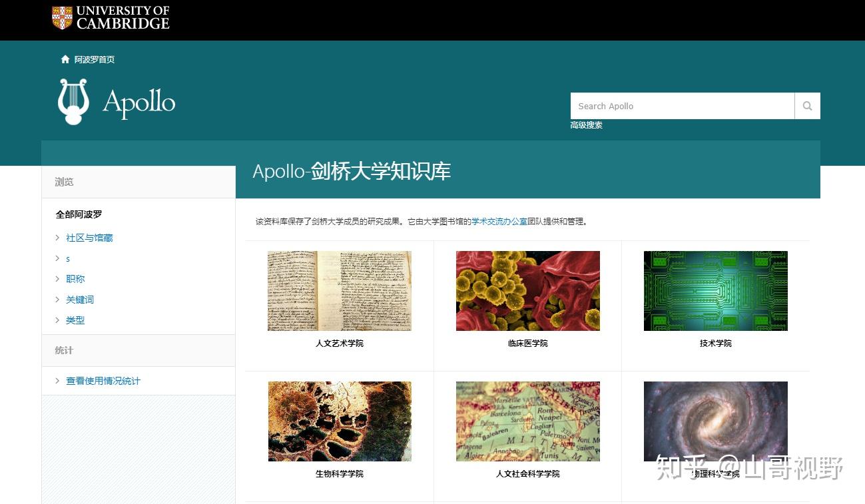Click the chevron beside 查看使用情况统计
Image resolution: width=865 pixels, height=504 pixels.
[x=57, y=381]
